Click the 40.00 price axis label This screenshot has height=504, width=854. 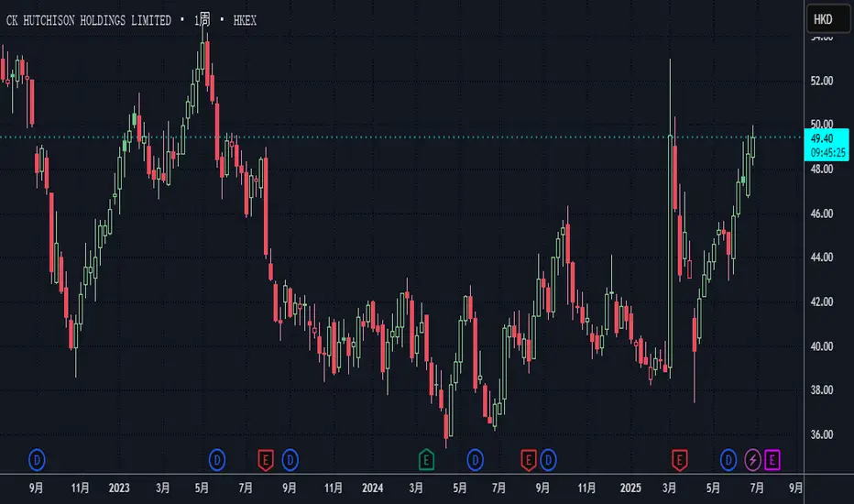coord(821,346)
